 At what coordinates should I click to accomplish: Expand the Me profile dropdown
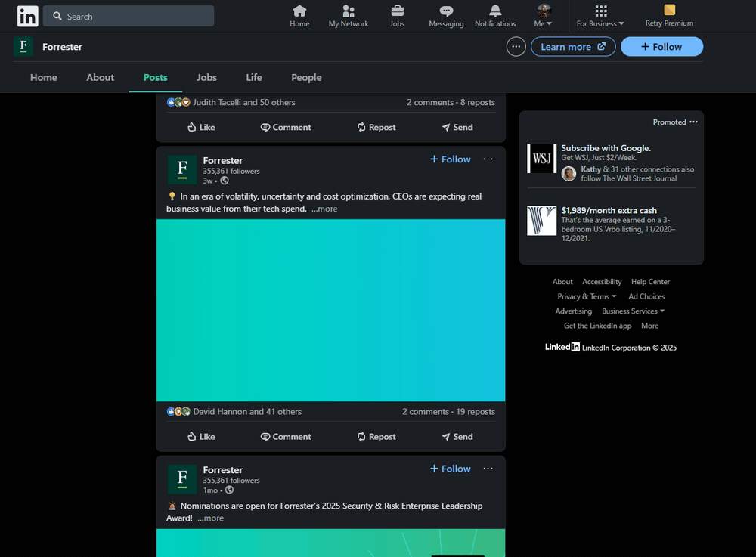click(544, 16)
